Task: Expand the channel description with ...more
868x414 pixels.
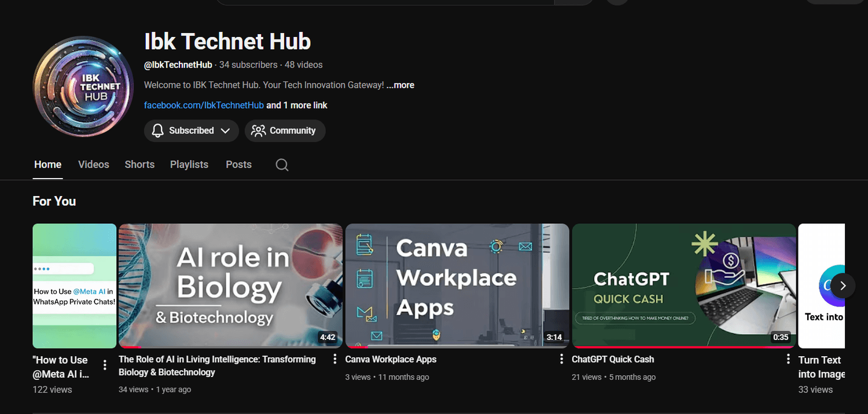Action: click(400, 84)
